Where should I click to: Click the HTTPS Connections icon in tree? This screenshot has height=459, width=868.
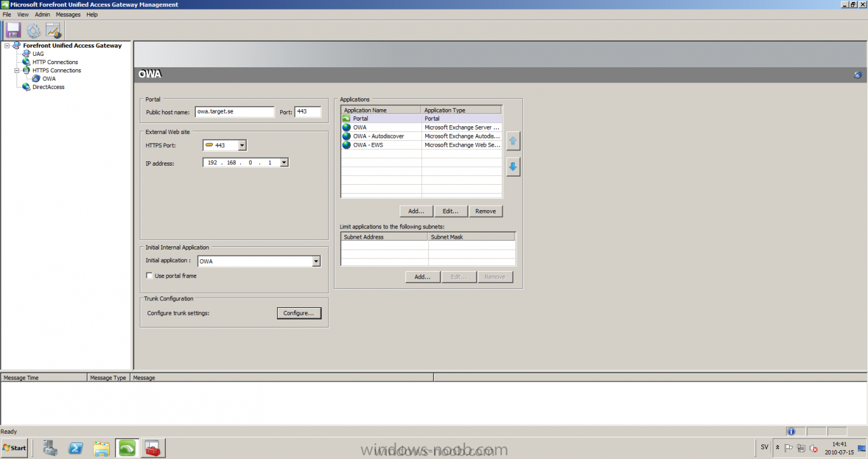click(x=26, y=70)
